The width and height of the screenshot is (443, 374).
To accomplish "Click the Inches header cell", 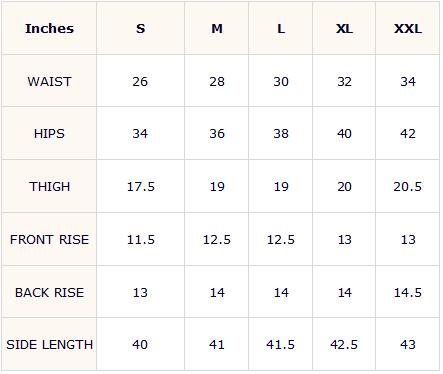I will pos(49,28).
